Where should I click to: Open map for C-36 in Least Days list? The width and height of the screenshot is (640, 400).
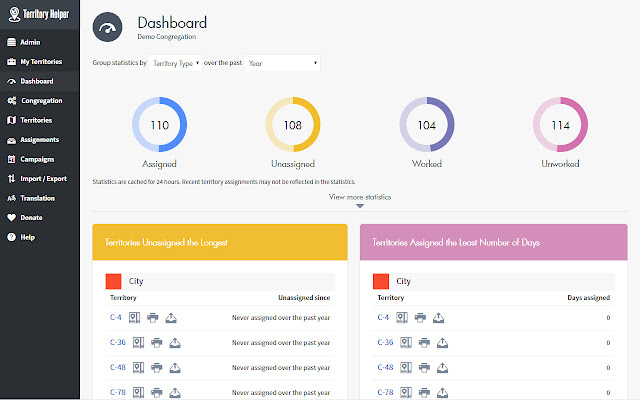(x=406, y=342)
